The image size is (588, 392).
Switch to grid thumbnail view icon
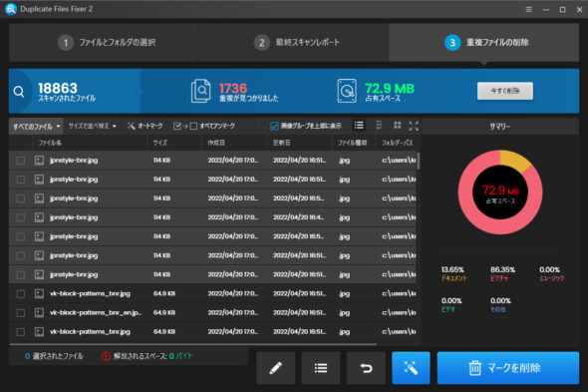click(x=397, y=126)
